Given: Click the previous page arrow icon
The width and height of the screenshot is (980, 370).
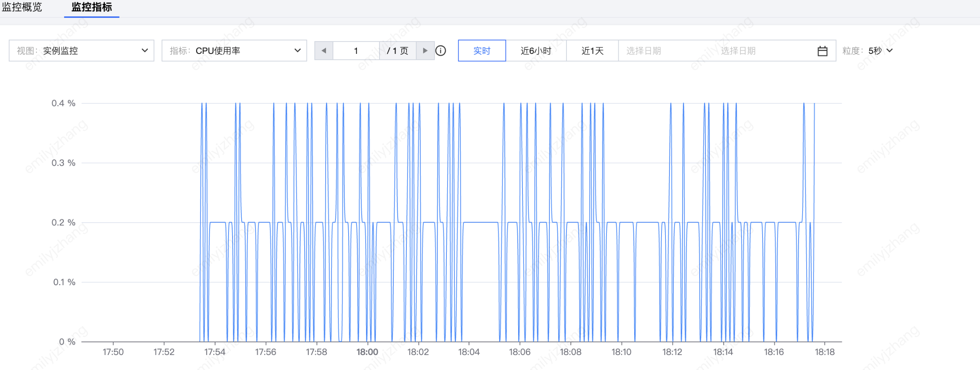Looking at the screenshot, I should coord(324,51).
